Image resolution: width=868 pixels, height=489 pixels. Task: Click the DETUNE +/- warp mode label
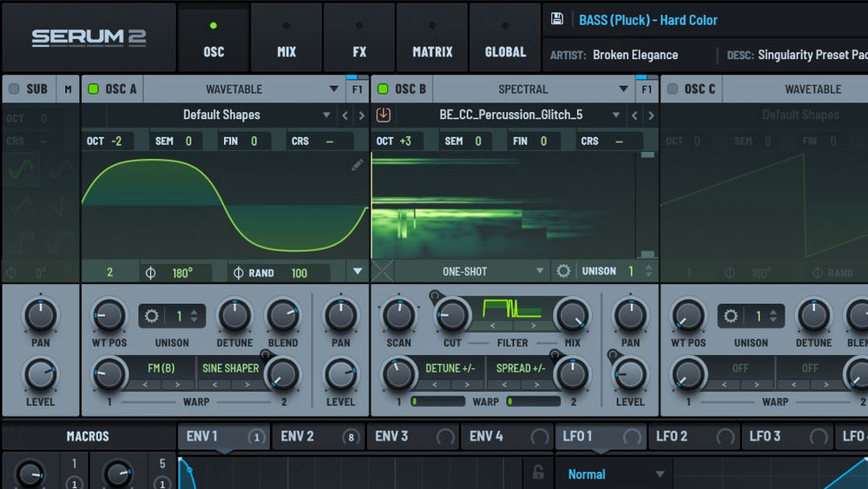pos(450,368)
